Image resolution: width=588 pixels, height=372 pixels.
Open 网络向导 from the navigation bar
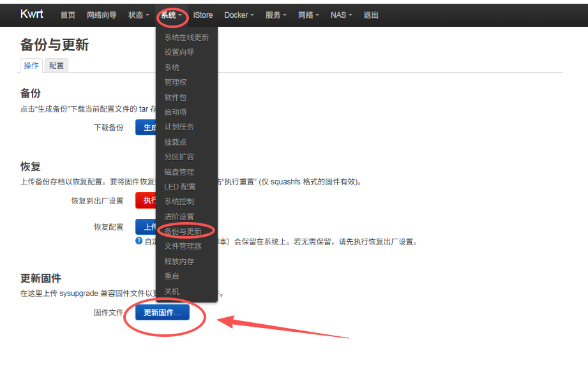point(102,15)
